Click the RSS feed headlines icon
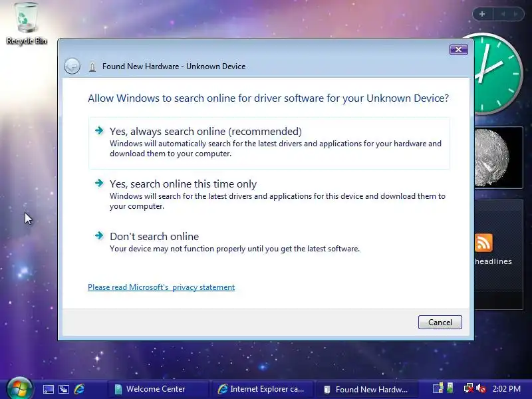 (x=483, y=243)
